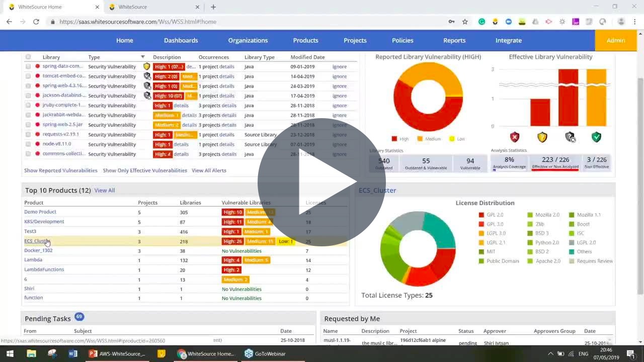Click the Mozilla 2.0 legend color swatch
644x362 pixels.
point(530,215)
